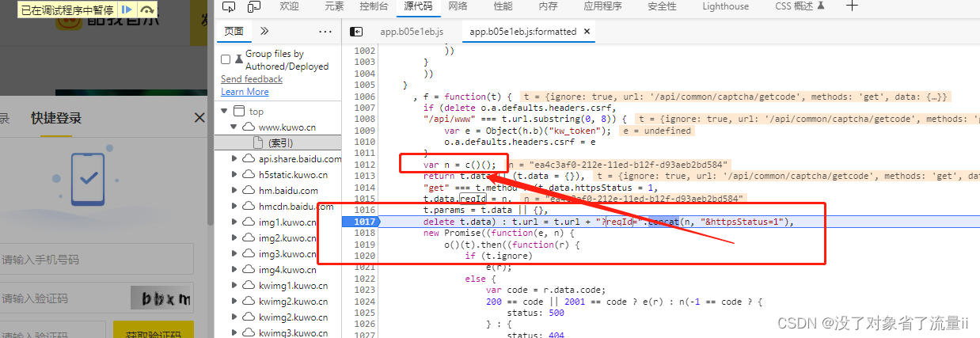Viewport: 980px width, 338px height.
Task: Click the cloud icon beside img1.kuwo.cn
Action: 249,222
